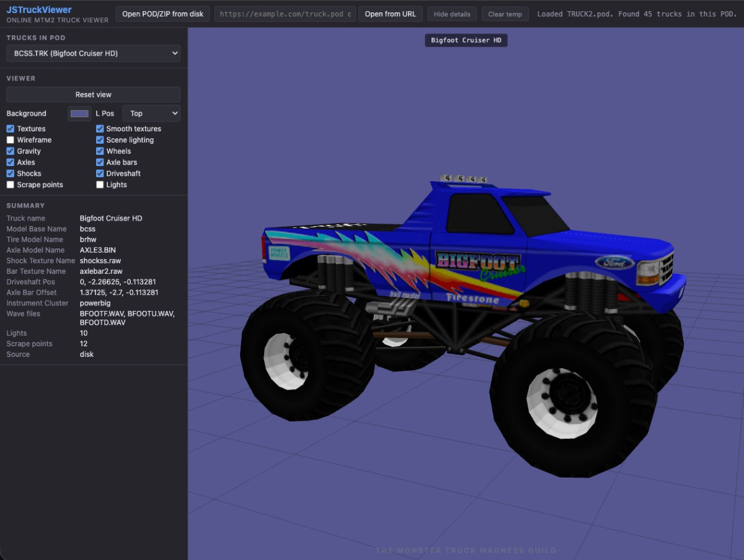Click the Open from URL button
This screenshot has height=560, width=744.
coord(391,14)
